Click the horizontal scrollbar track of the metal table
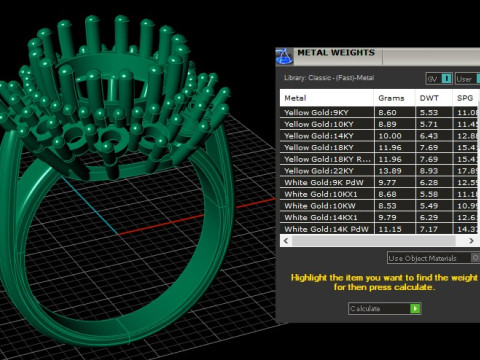 (x=373, y=241)
